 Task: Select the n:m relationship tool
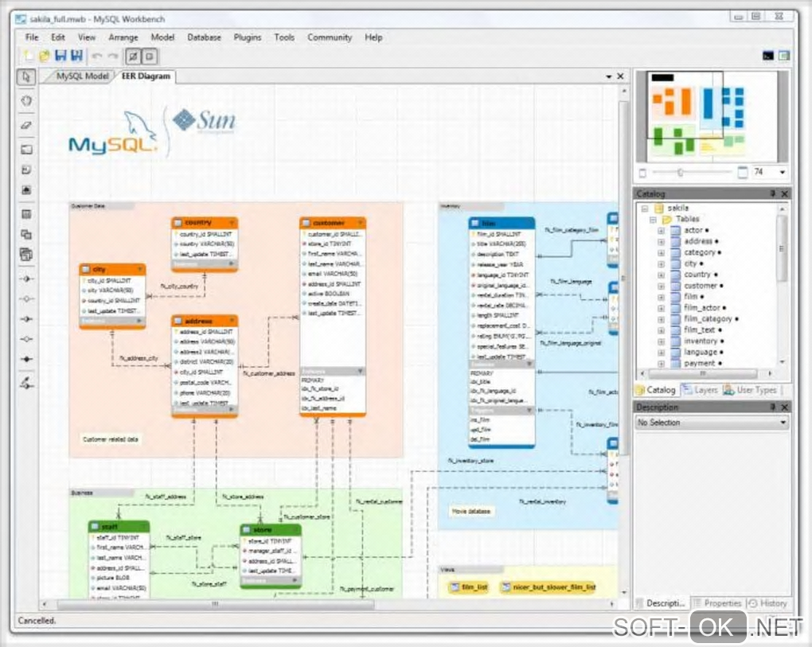pyautogui.click(x=26, y=359)
